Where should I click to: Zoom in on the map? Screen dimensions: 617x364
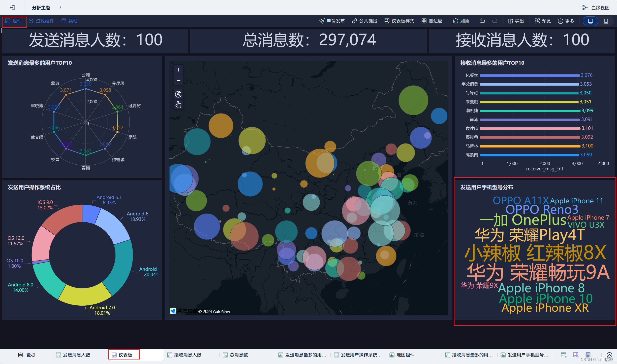(178, 70)
